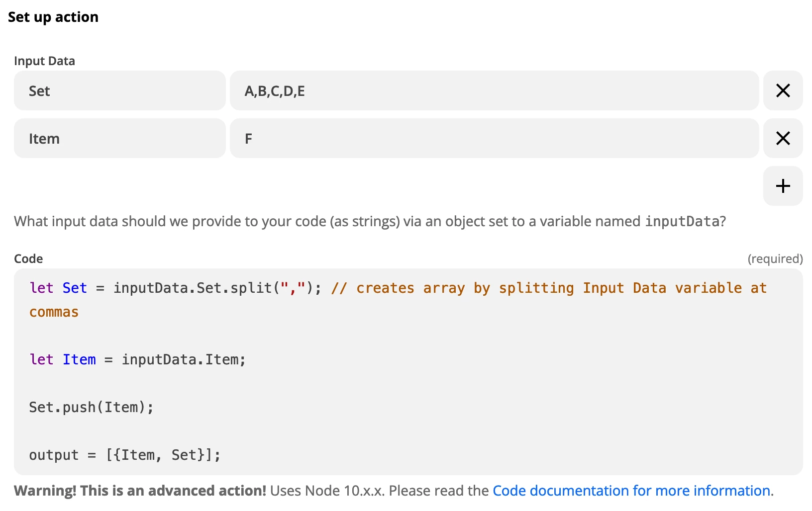The image size is (812, 511).
Task: Click the A,B,C,D,E value field
Action: (494, 90)
